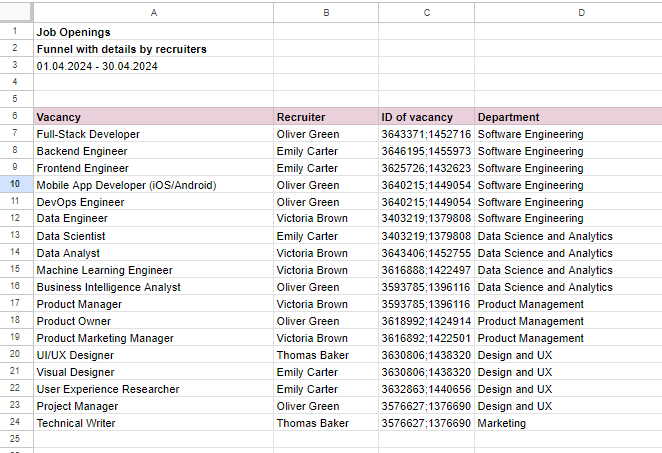This screenshot has width=662, height=453.
Task: Click the 'ID of vacancy' header cell
Action: (426, 117)
